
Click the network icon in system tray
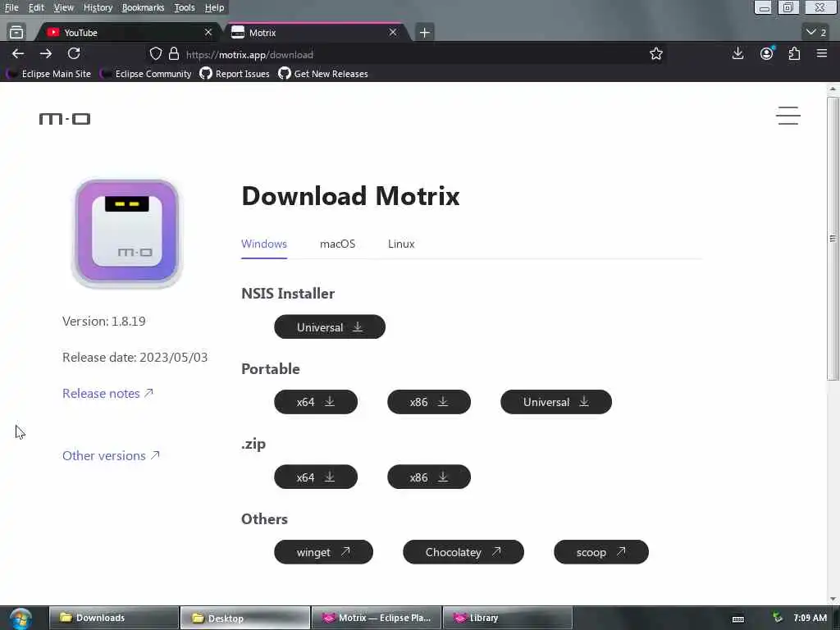777,618
